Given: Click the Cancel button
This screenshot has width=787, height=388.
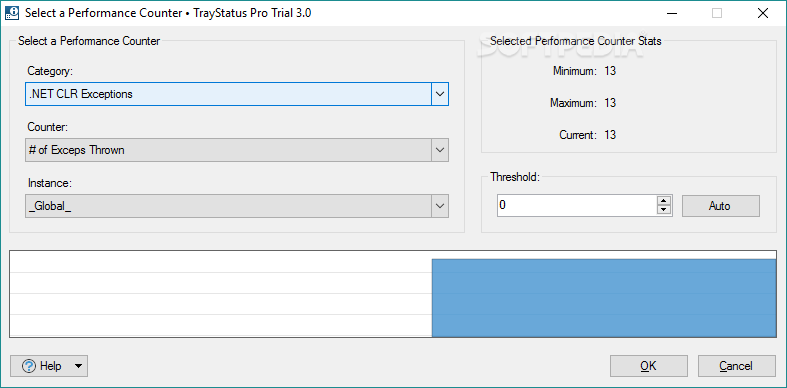Looking at the screenshot, I should pyautogui.click(x=736, y=366).
